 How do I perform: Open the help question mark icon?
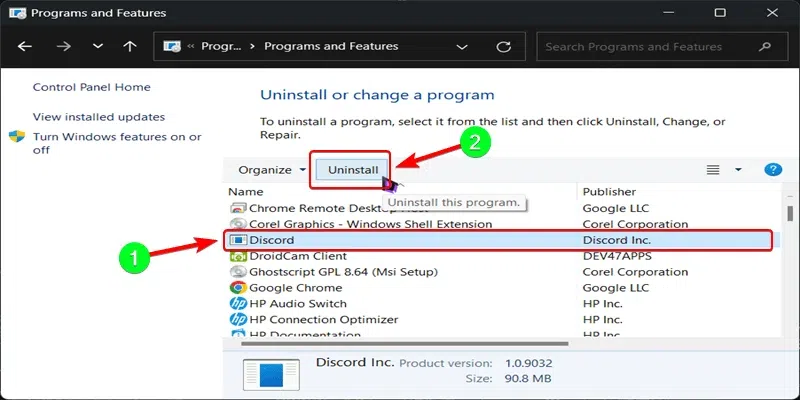click(x=772, y=170)
